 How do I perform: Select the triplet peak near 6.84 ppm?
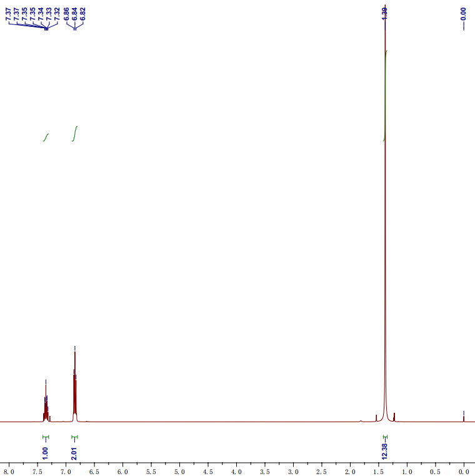point(74,382)
